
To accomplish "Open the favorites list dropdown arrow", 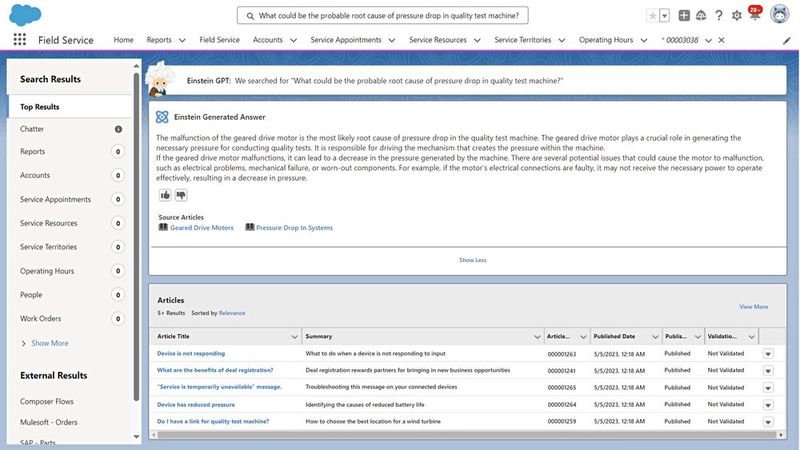I will [x=664, y=16].
